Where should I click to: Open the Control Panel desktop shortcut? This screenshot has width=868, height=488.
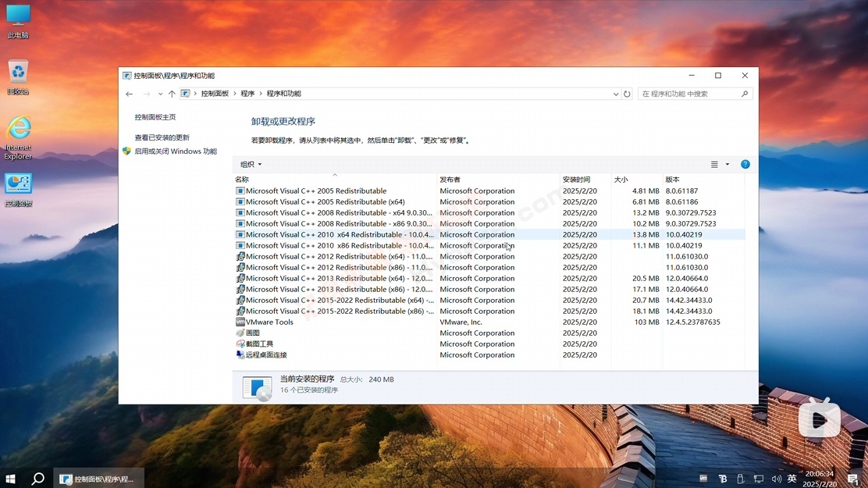18,190
